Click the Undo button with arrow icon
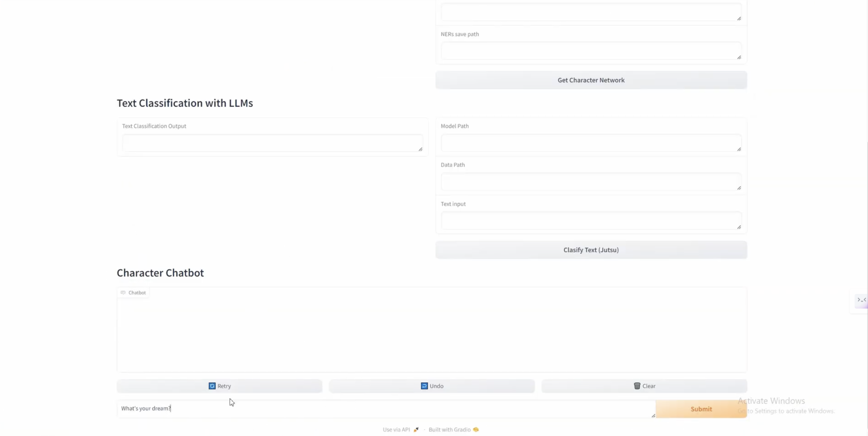868x436 pixels. (432, 386)
